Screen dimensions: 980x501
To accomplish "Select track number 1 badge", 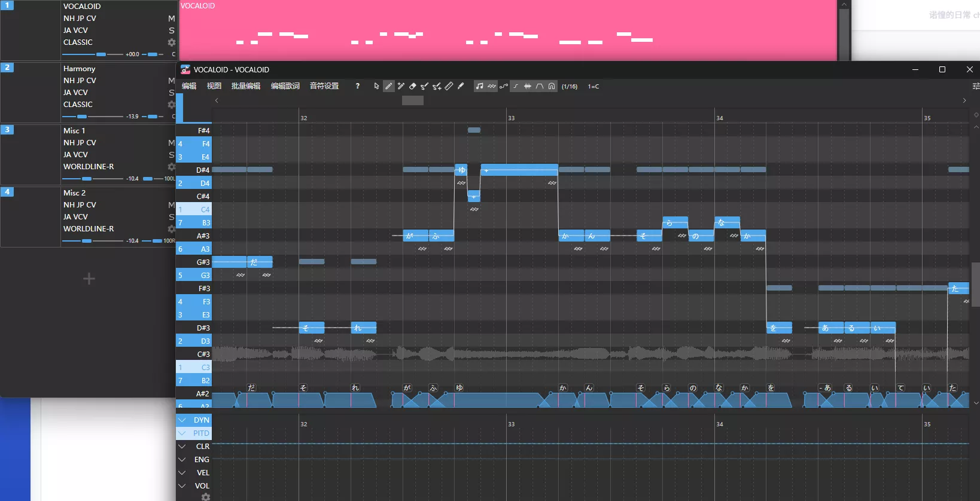I will click(x=7, y=5).
